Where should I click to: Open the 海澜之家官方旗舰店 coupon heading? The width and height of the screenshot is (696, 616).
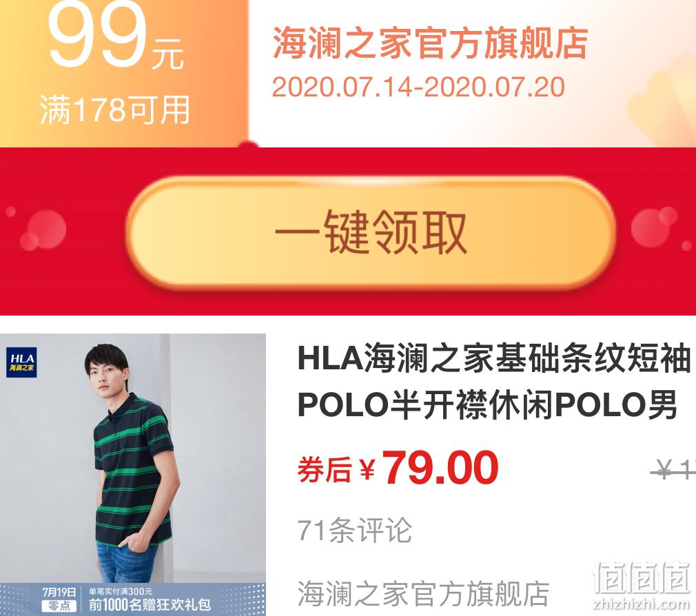pyautogui.click(x=430, y=43)
